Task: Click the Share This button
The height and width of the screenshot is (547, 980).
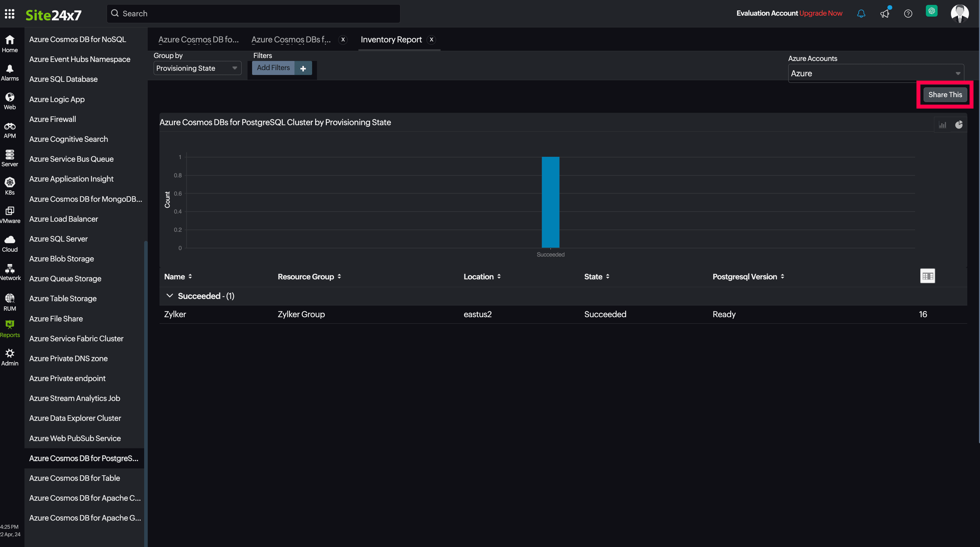Action: (x=945, y=94)
